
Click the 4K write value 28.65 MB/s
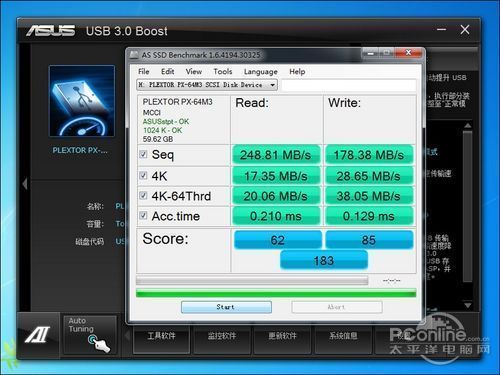pos(369,176)
